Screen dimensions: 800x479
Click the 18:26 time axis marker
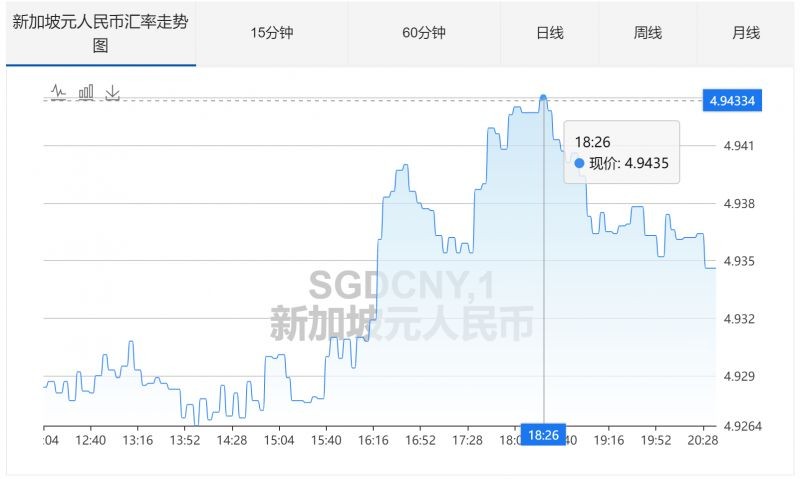pyautogui.click(x=543, y=435)
